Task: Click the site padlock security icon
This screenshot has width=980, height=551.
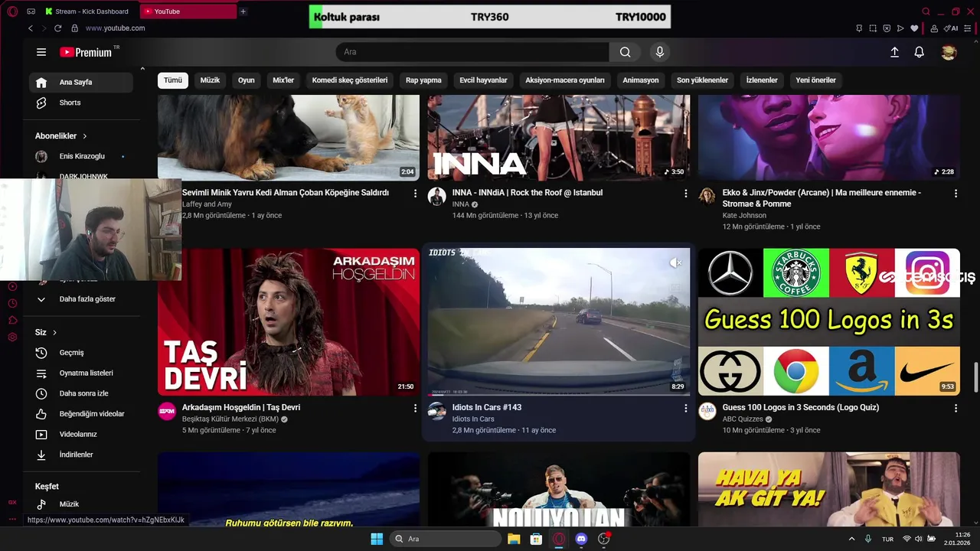Action: (74, 28)
